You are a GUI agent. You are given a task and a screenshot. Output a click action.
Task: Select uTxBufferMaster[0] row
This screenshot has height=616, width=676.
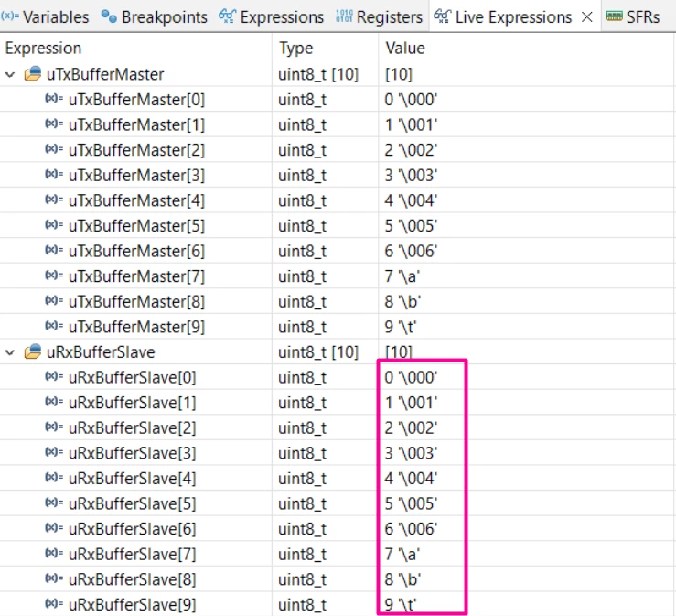click(x=338, y=100)
